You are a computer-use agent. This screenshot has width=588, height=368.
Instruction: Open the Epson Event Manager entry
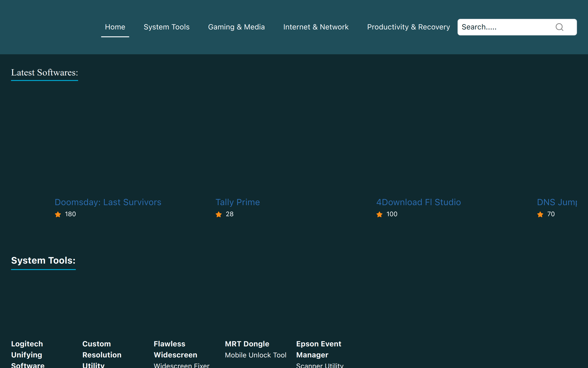(x=319, y=349)
